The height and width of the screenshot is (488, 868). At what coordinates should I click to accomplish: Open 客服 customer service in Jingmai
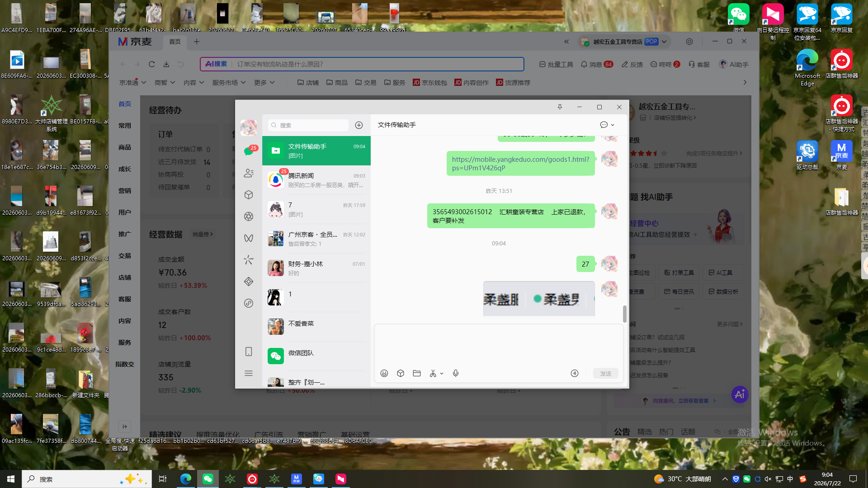click(699, 65)
